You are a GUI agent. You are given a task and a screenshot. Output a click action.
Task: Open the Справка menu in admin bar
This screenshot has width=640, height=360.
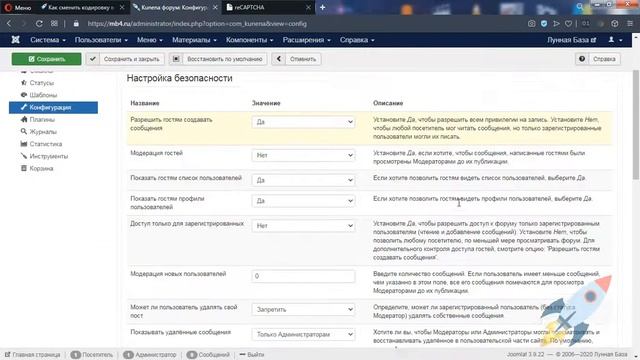[357, 40]
